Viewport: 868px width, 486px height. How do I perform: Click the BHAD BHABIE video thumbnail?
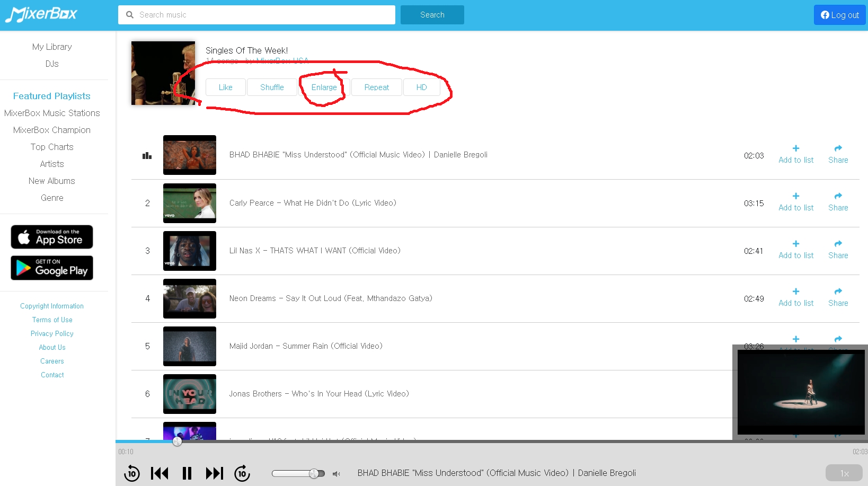pos(190,155)
